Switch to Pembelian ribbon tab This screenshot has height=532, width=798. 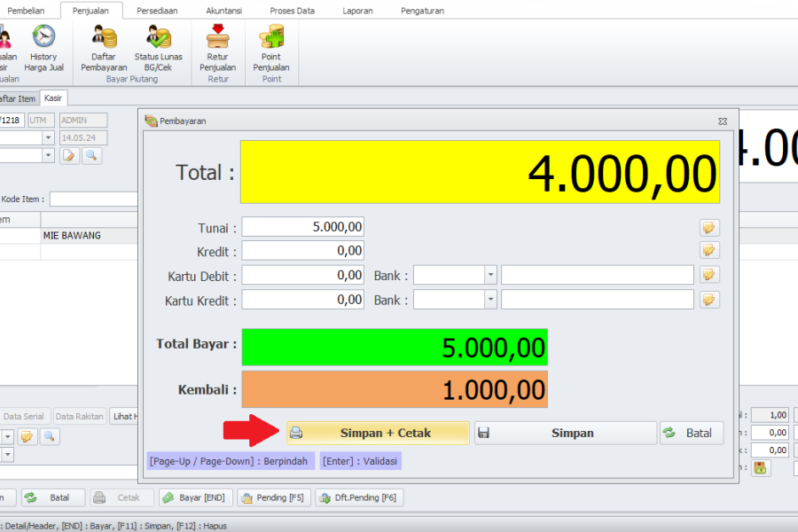[26, 11]
